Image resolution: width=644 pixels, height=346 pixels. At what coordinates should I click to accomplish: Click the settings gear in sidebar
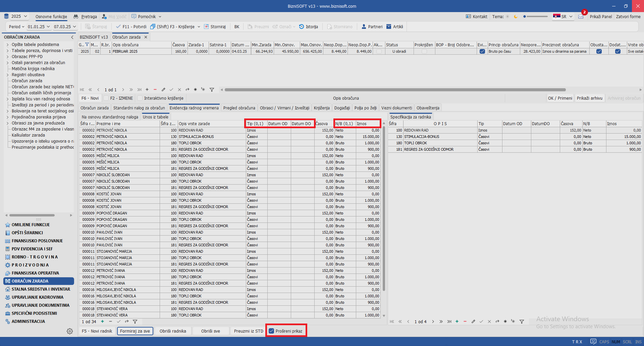click(x=70, y=331)
